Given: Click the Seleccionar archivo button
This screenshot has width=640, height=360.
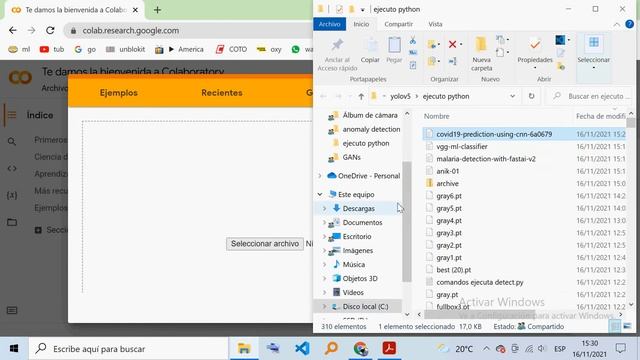Looking at the screenshot, I should (x=265, y=244).
